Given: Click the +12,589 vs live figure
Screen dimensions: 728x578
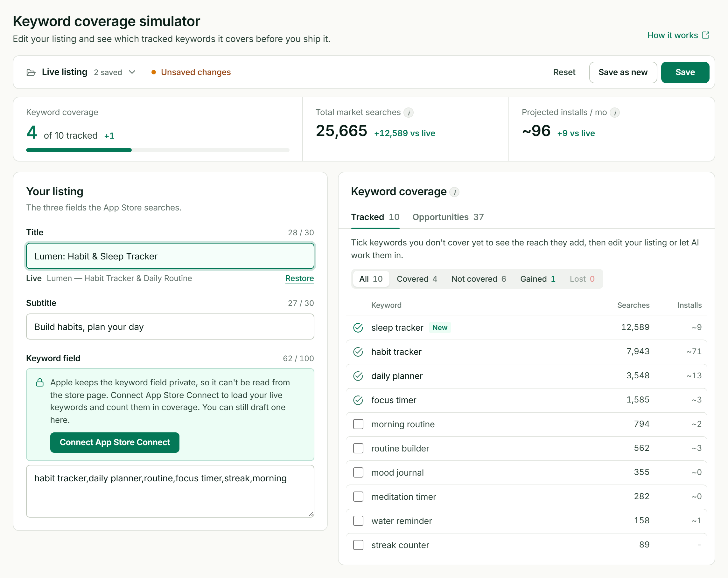Looking at the screenshot, I should (404, 133).
